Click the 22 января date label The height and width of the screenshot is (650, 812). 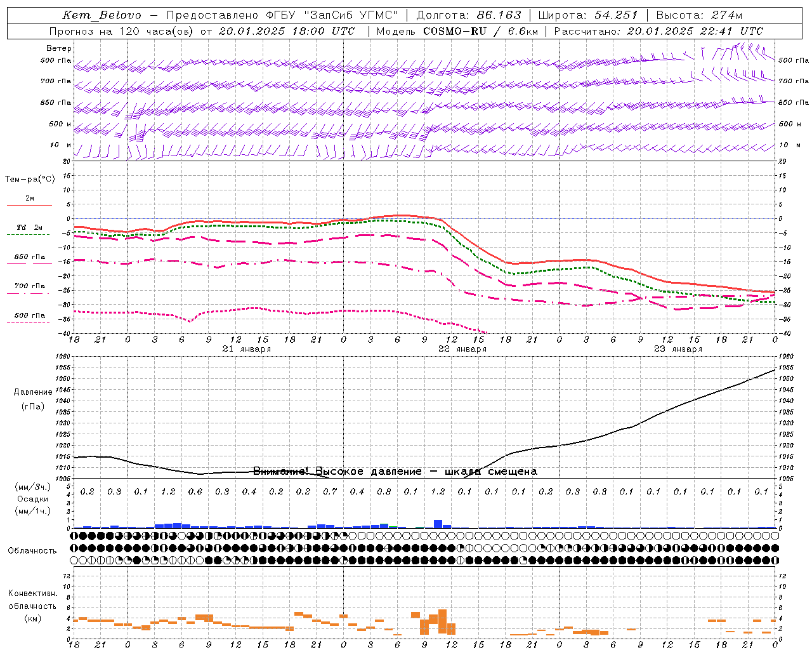[x=462, y=348]
